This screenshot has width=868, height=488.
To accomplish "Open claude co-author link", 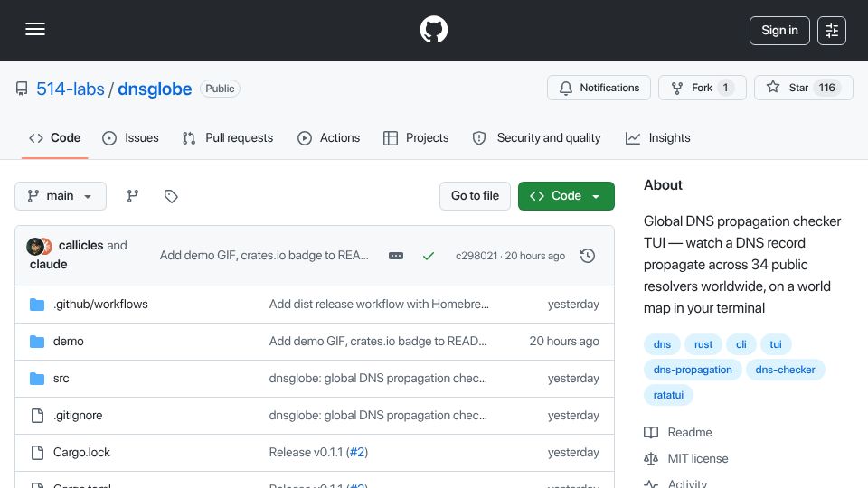I will 48,265.
